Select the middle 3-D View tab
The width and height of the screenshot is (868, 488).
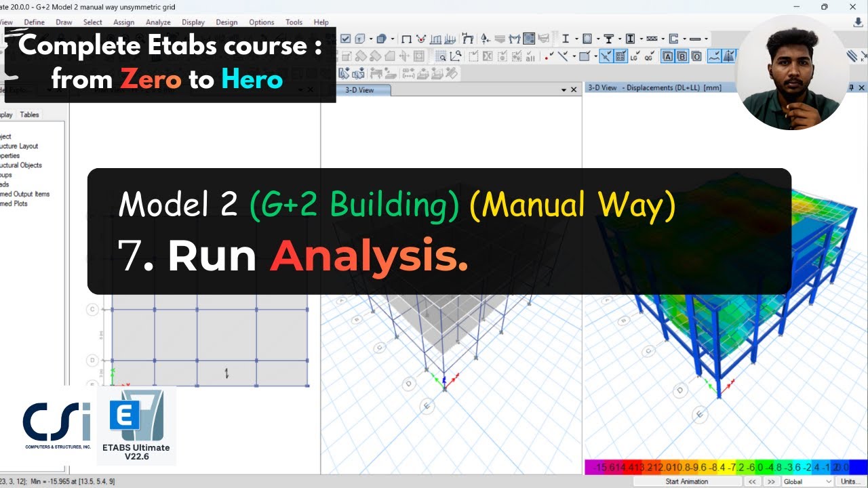(x=359, y=89)
